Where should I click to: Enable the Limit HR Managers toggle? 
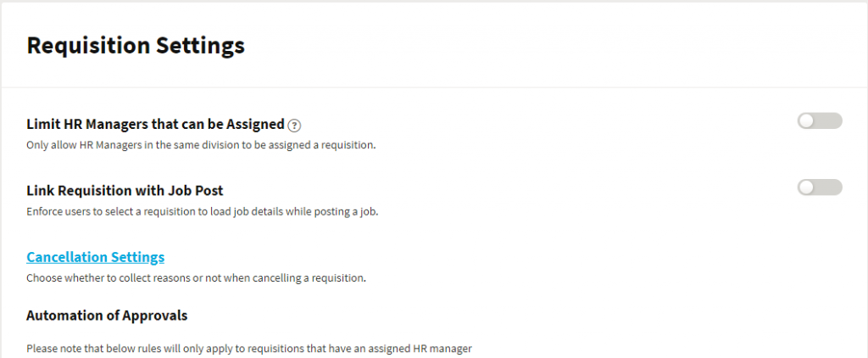(x=820, y=120)
